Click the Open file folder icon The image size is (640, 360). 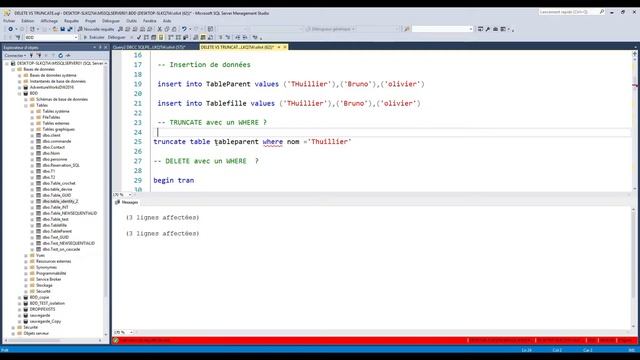[55, 29]
